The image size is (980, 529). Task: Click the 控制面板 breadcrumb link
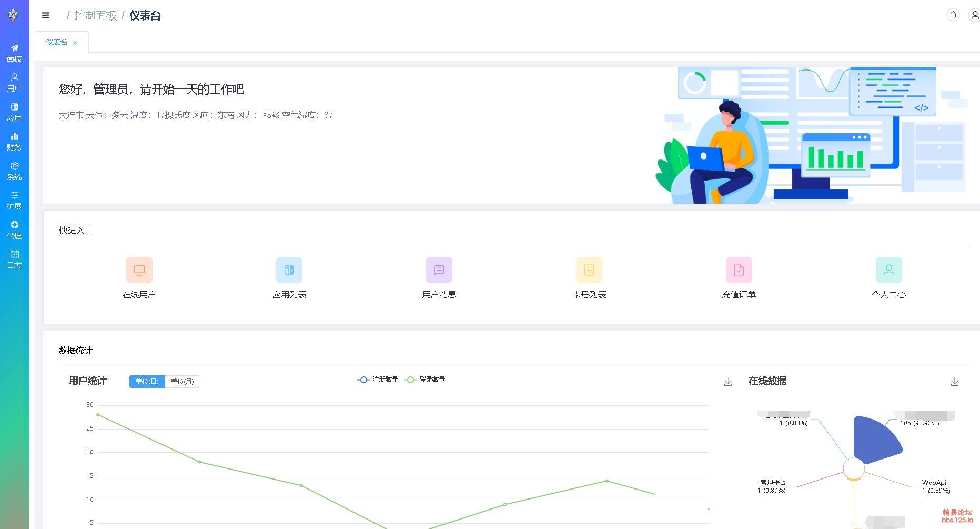click(95, 15)
